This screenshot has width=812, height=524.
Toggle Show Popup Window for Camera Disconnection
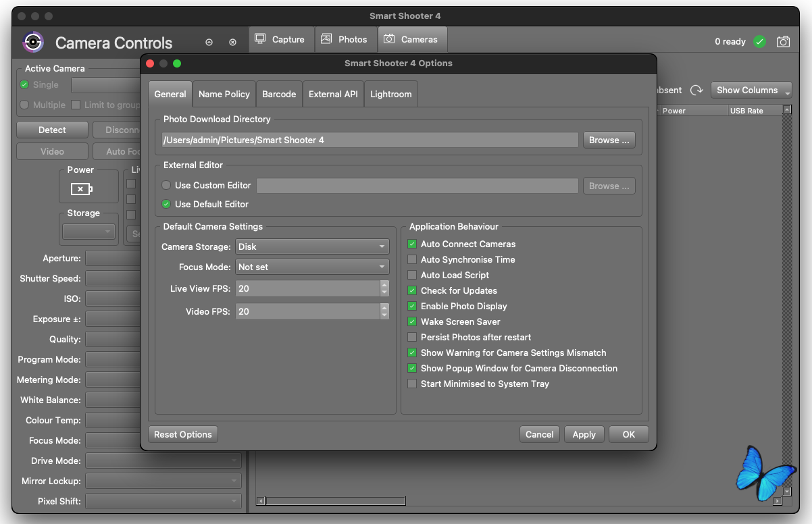412,368
